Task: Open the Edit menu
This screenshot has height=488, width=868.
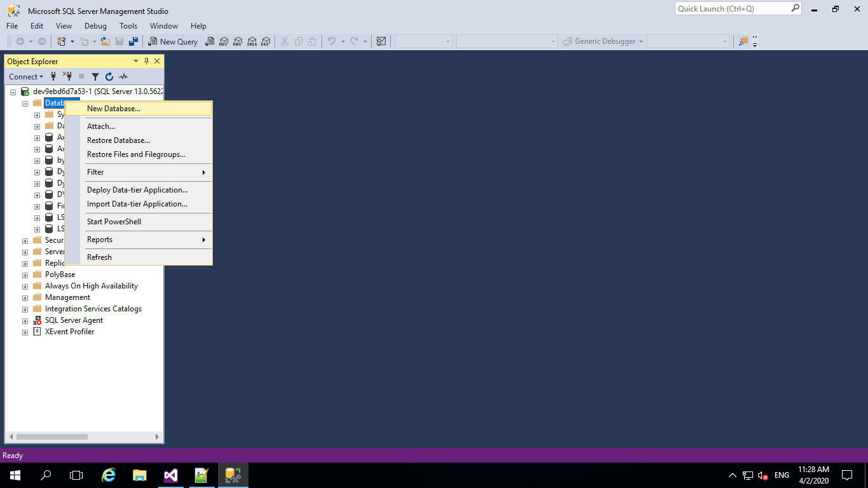Action: [x=37, y=26]
